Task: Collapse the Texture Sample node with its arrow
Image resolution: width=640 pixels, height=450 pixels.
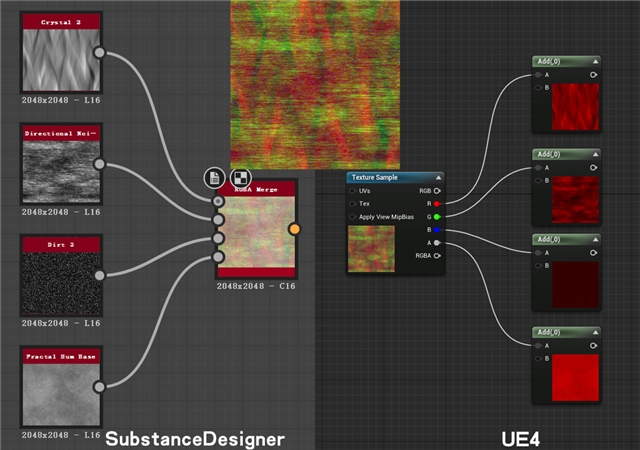Action: click(438, 177)
